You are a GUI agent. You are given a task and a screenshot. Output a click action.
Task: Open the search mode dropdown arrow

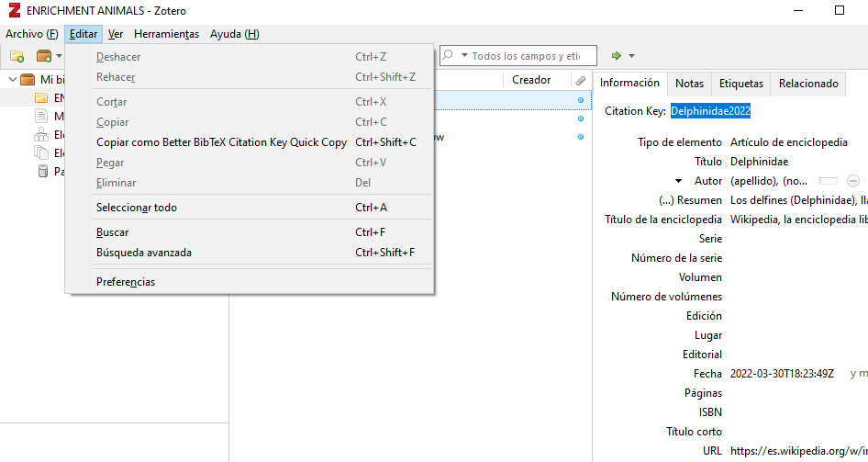464,55
